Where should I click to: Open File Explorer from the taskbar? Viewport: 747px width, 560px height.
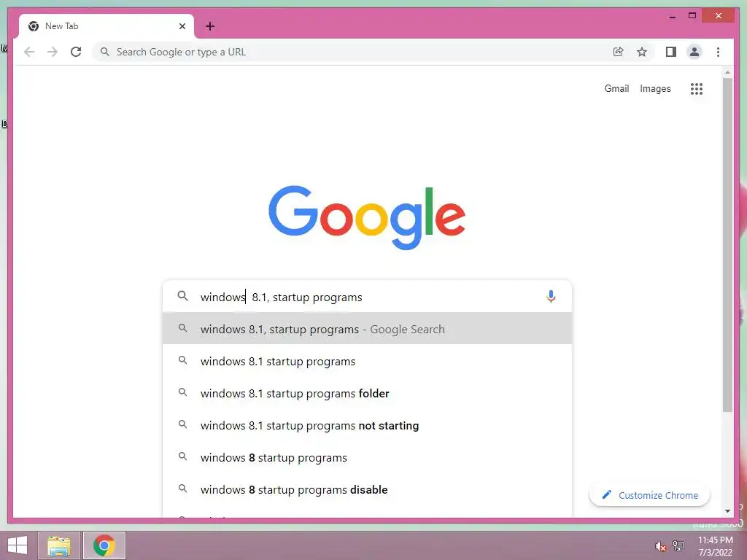tap(59, 545)
